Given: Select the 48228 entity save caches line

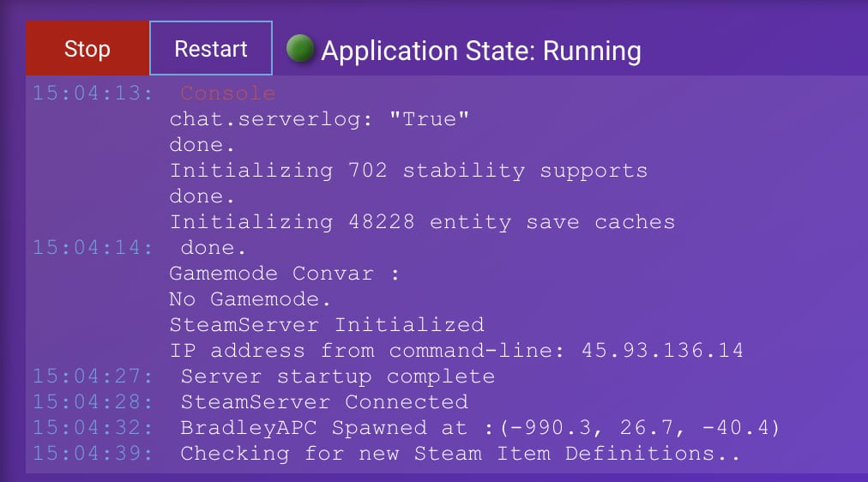Looking at the screenshot, I should coord(422,222).
